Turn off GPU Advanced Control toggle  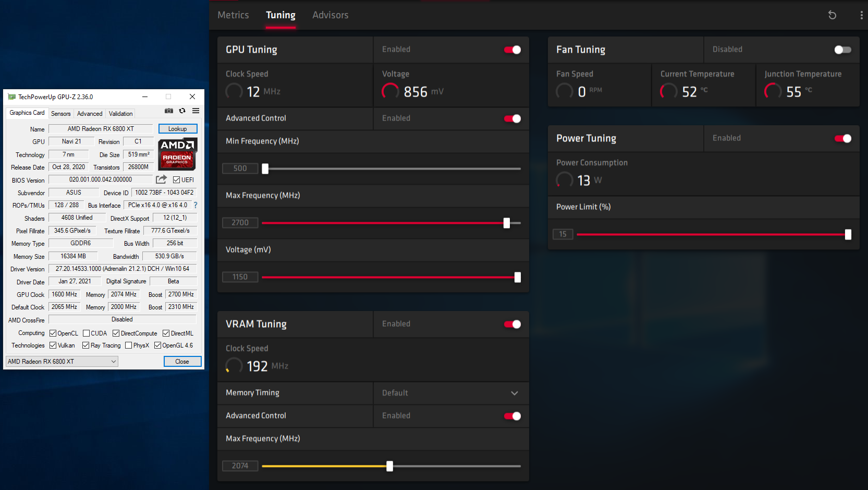click(x=512, y=118)
